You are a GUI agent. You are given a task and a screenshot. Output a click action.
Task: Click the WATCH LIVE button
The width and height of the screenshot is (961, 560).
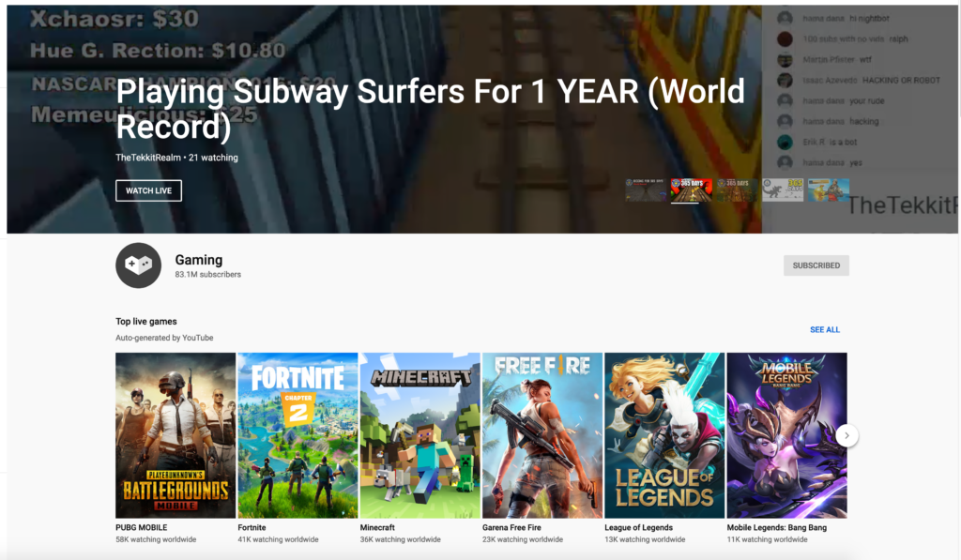point(148,190)
